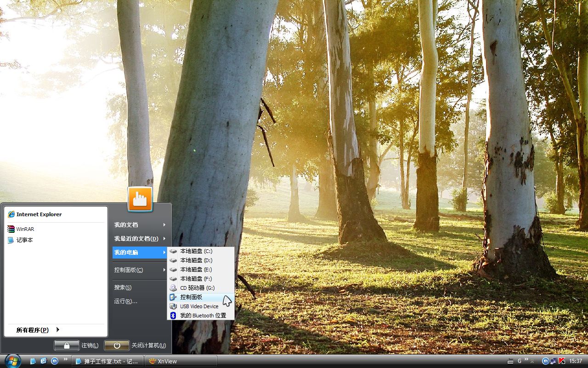Click the lock icon button for 注销

(67, 345)
